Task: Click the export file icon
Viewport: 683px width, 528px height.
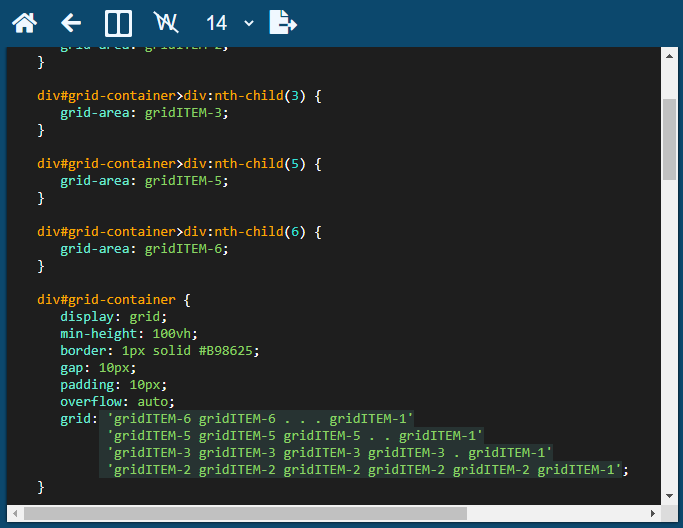Action: 283,23
